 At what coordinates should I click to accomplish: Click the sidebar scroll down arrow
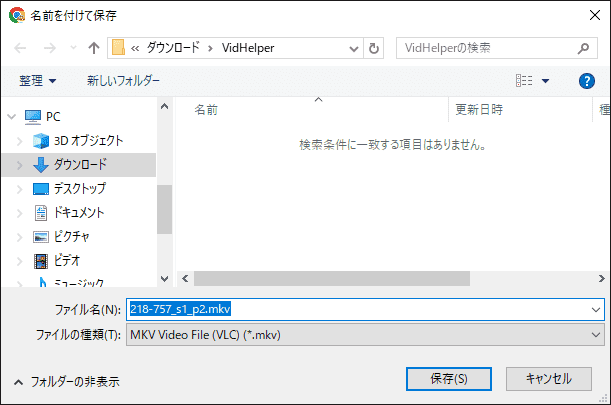[164, 279]
